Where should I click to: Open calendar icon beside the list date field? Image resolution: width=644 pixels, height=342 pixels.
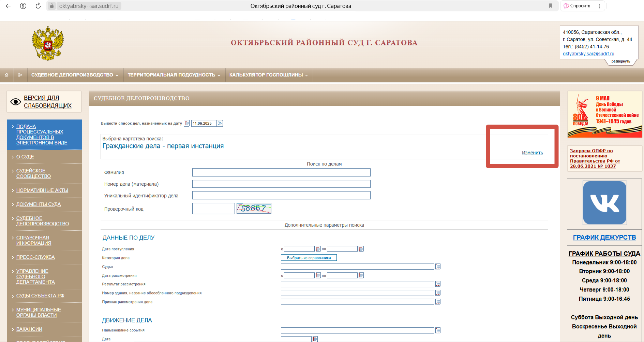click(186, 123)
